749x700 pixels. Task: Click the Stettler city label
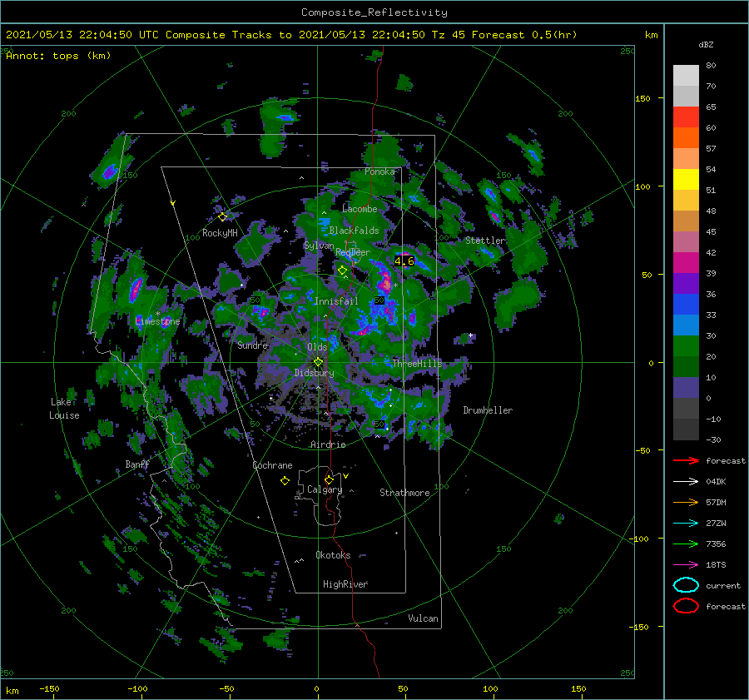point(485,241)
